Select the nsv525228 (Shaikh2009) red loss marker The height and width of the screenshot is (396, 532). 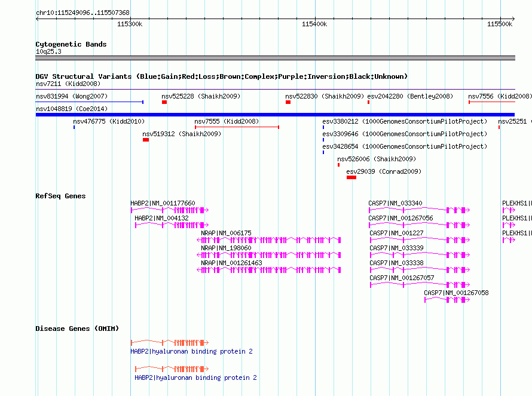[x=164, y=102]
